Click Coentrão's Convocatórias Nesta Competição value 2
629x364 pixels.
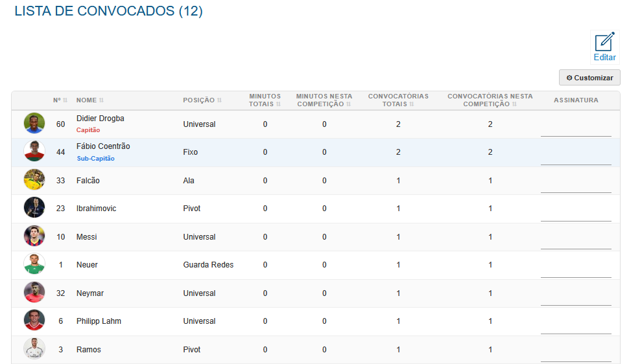coord(490,152)
